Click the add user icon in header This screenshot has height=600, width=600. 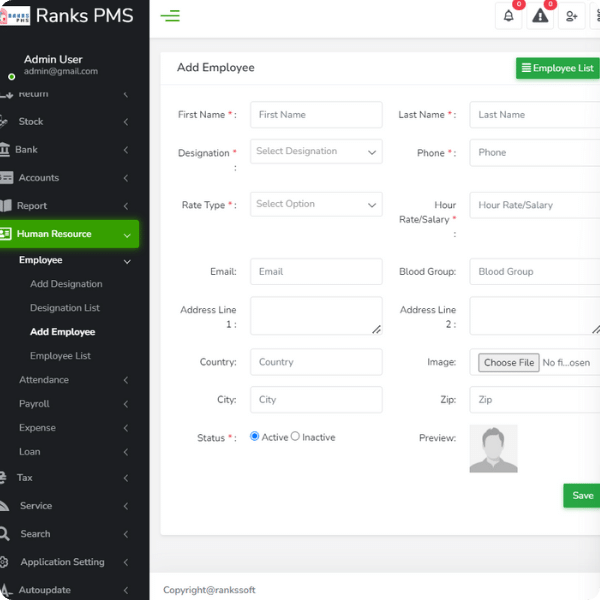pyautogui.click(x=571, y=16)
